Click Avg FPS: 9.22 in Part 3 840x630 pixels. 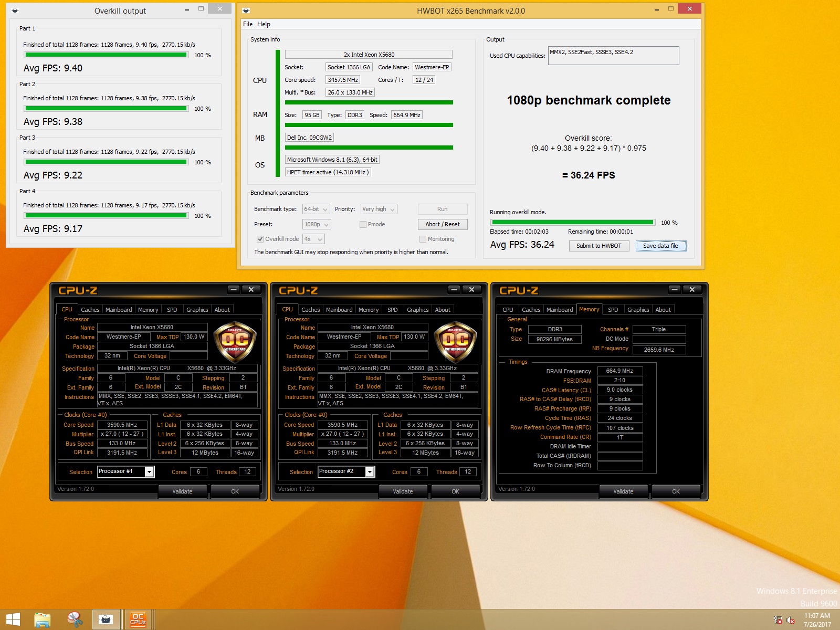[x=53, y=175]
